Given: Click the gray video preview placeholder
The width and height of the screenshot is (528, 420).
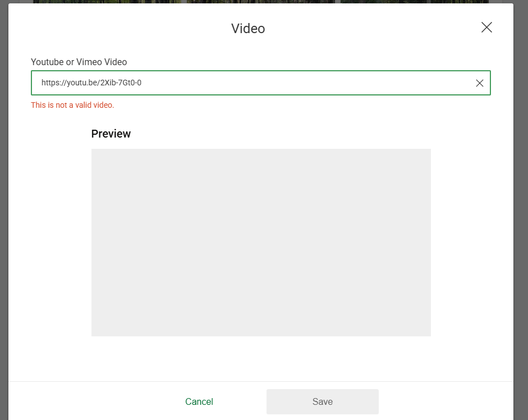Looking at the screenshot, I should click(261, 243).
